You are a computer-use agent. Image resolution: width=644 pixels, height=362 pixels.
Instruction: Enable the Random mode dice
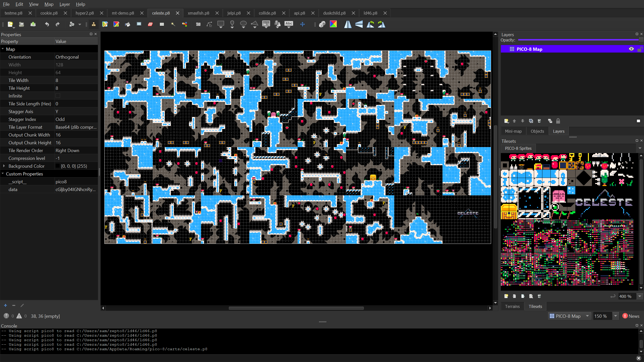click(322, 24)
